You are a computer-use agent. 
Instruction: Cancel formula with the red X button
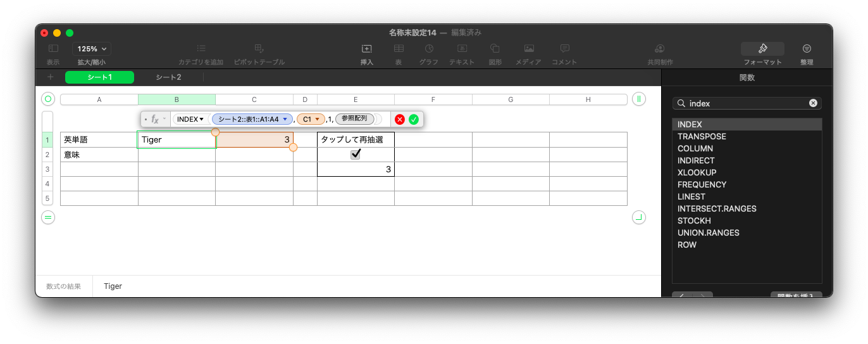[x=400, y=119]
